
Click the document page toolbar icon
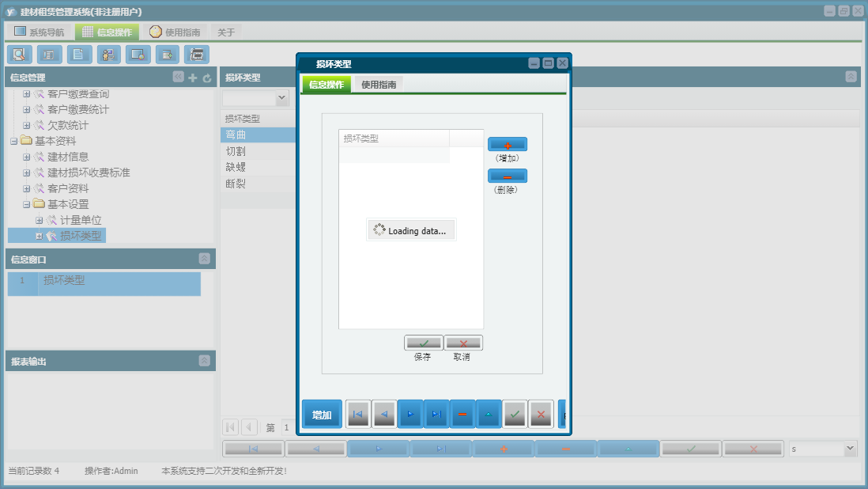point(79,55)
